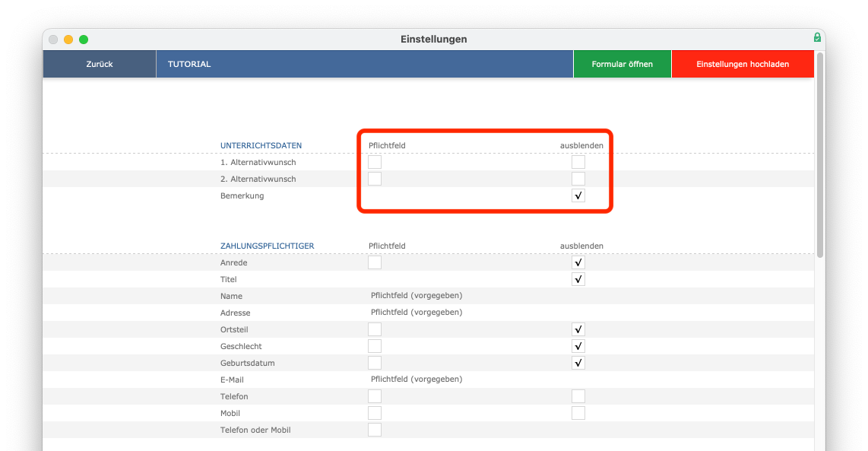The height and width of the screenshot is (451, 868).
Task: Click the Titel row label
Action: pyautogui.click(x=229, y=279)
